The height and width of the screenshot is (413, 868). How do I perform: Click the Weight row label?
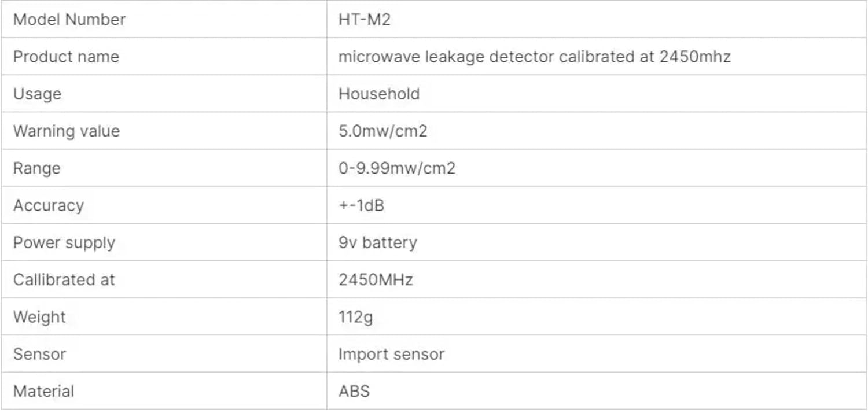pos(39,317)
